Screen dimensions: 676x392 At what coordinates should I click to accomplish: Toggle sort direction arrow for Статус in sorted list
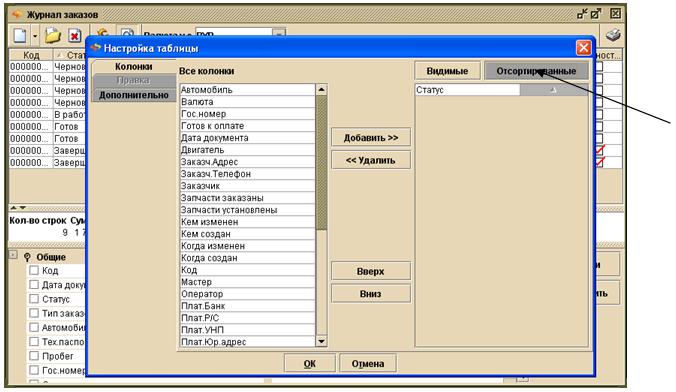tap(554, 90)
